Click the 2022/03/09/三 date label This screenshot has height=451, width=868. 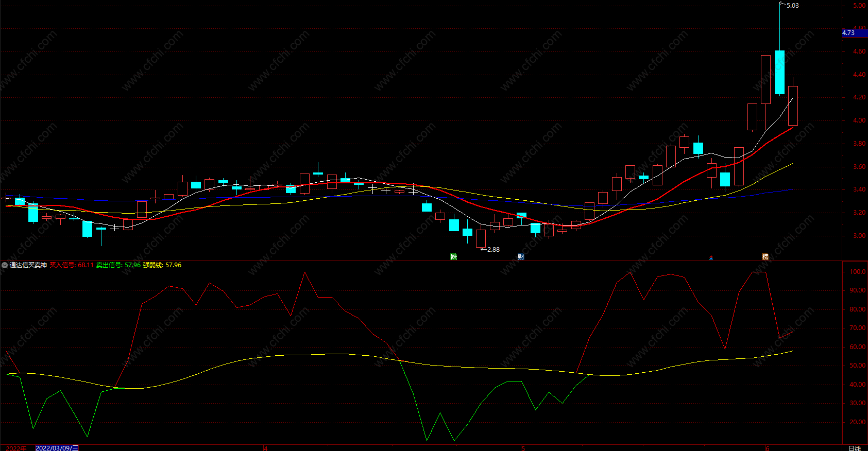pyautogui.click(x=57, y=448)
